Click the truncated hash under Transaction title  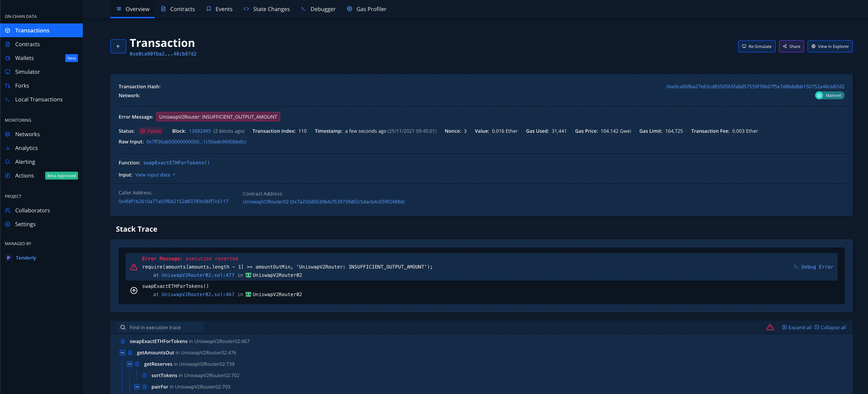point(163,54)
